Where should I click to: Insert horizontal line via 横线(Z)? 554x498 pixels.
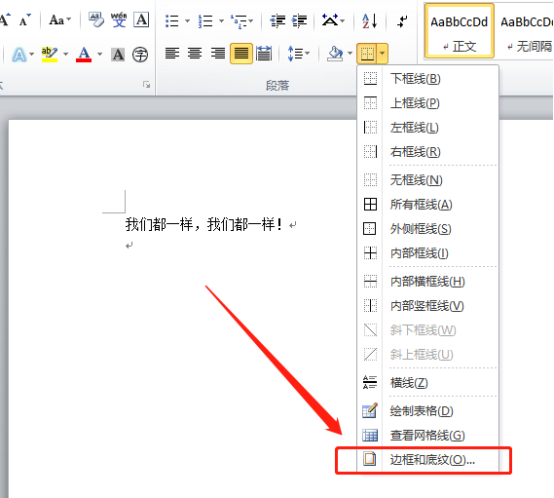coord(428,383)
